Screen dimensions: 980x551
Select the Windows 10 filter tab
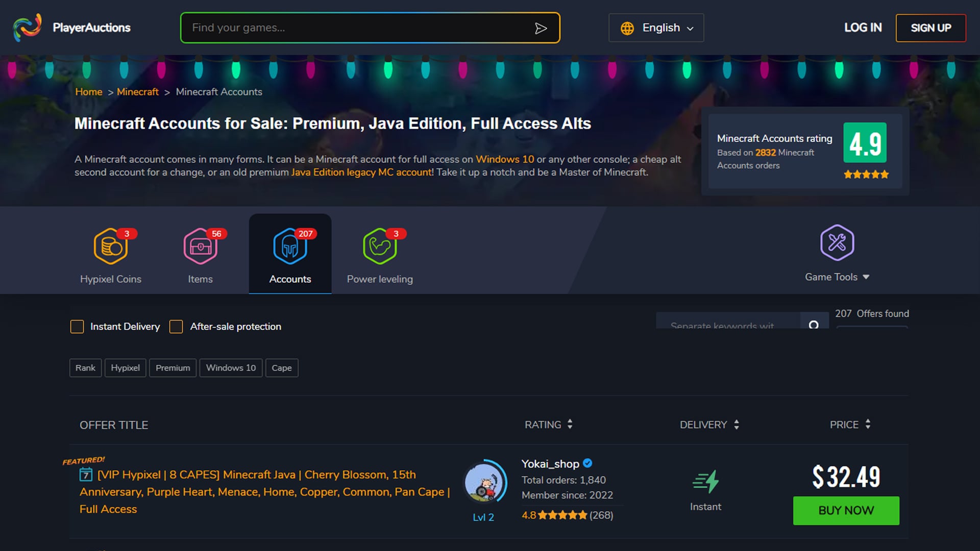coord(231,367)
